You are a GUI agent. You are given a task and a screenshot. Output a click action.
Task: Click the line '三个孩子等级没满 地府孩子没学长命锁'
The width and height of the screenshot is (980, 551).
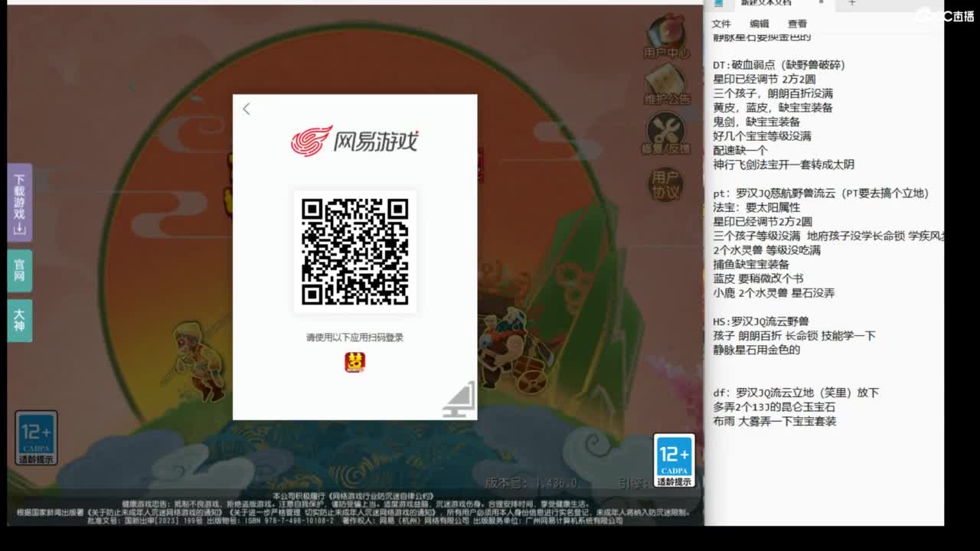point(828,236)
